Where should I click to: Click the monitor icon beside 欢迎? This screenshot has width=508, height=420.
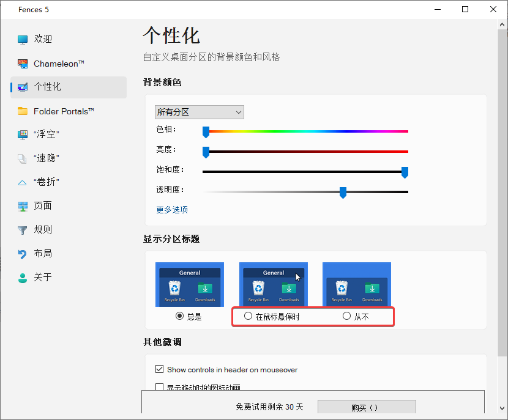pos(23,40)
